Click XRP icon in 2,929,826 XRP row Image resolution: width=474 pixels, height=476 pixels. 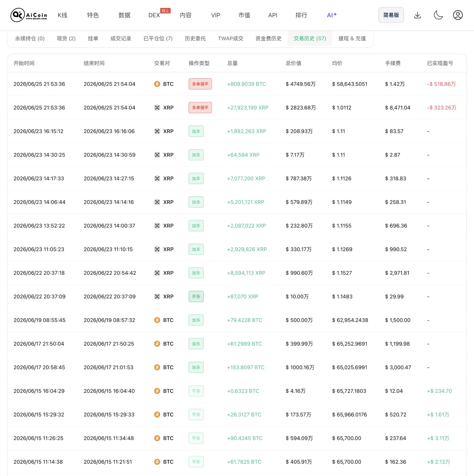tap(157, 249)
